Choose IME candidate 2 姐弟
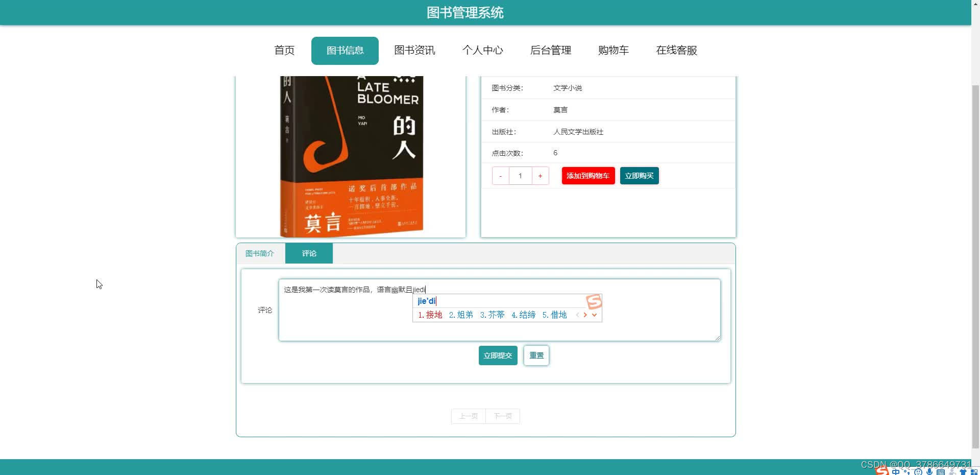The height and width of the screenshot is (475, 980). [461, 315]
